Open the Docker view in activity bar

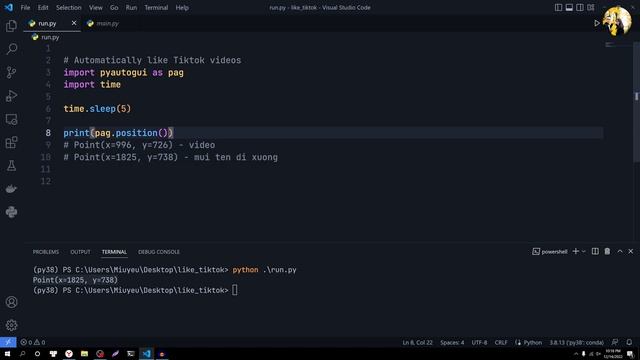[x=11, y=189]
